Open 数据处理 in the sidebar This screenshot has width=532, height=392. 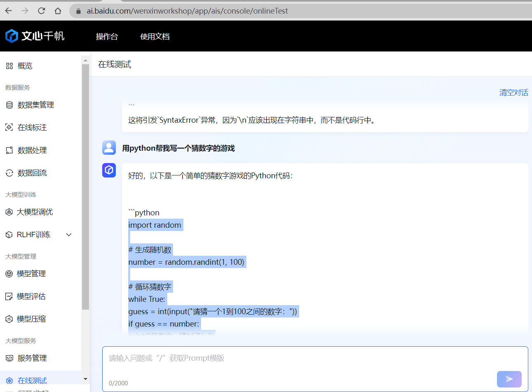tap(32, 150)
